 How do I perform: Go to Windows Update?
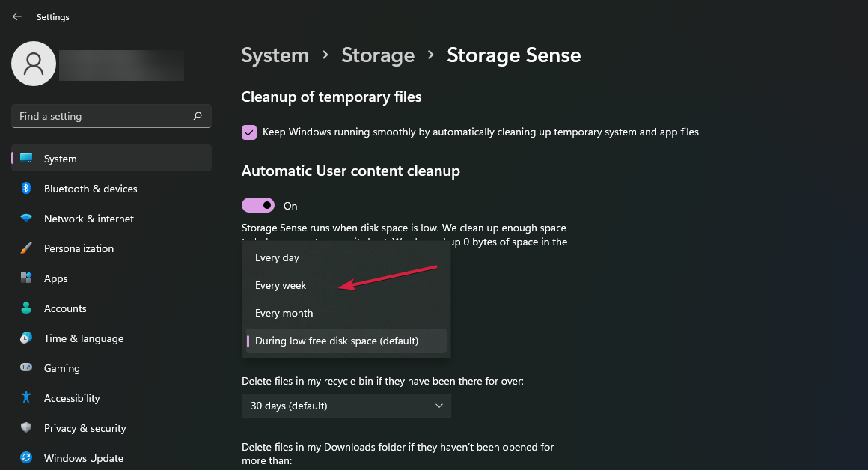(x=83, y=458)
